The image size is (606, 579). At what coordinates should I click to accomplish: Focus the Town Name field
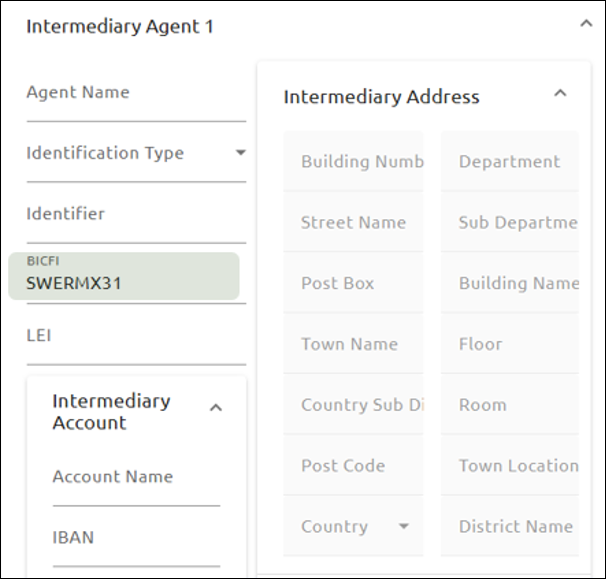pyautogui.click(x=353, y=344)
